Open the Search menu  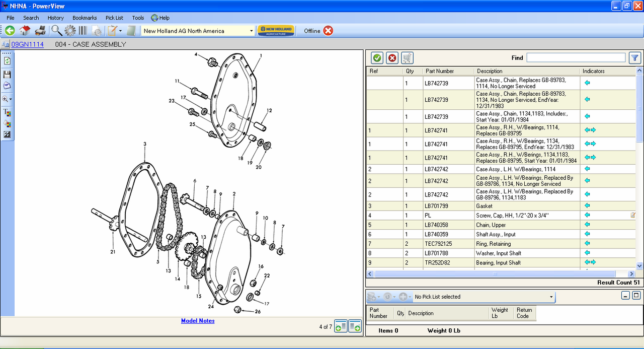click(31, 18)
